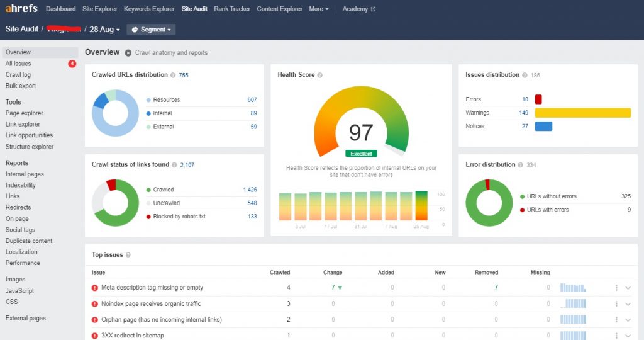Expand the Orphan page issue row
This screenshot has height=340, width=644.
628,319
